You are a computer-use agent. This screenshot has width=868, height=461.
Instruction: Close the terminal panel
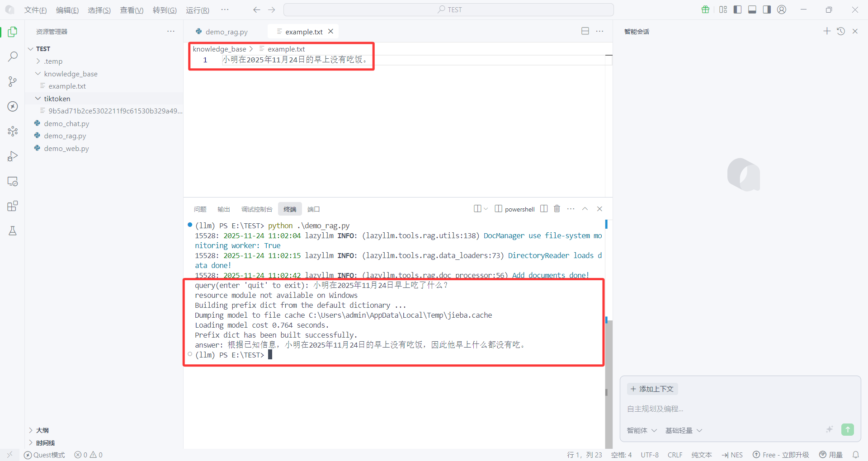point(599,209)
